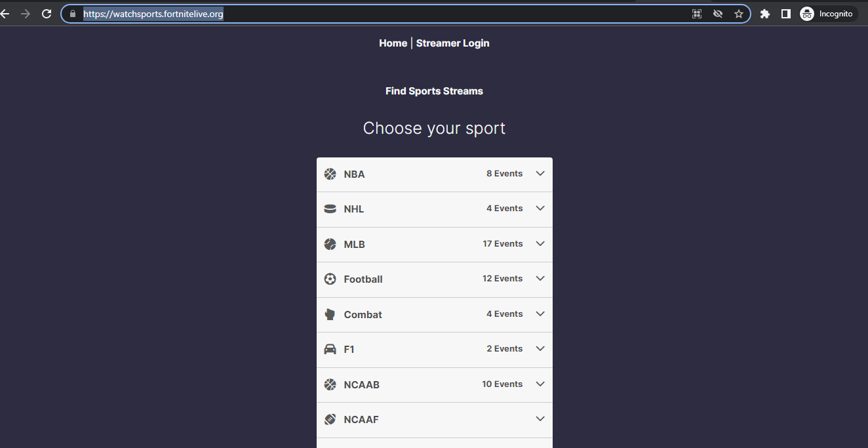Click the Incognito profile icon
The width and height of the screenshot is (868, 448).
point(806,13)
